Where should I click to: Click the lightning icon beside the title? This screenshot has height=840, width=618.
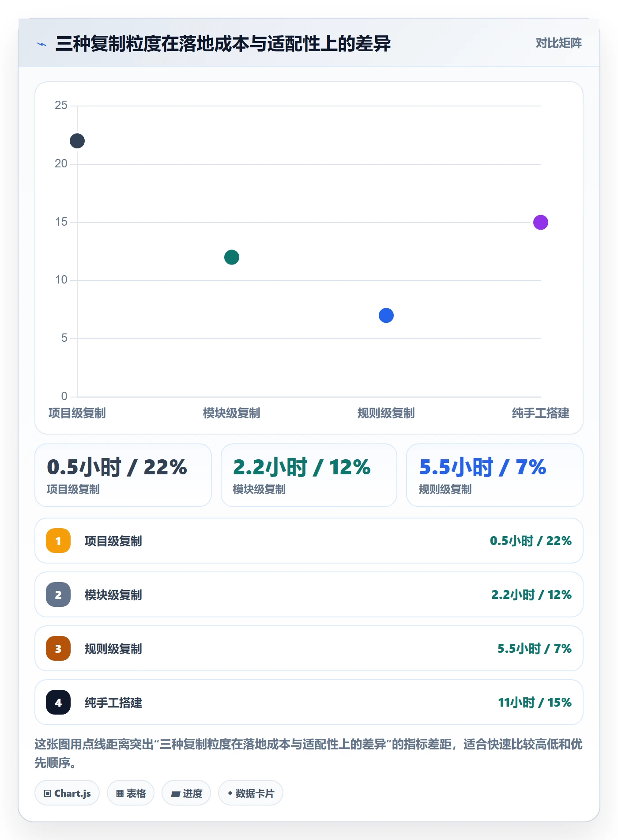point(42,44)
